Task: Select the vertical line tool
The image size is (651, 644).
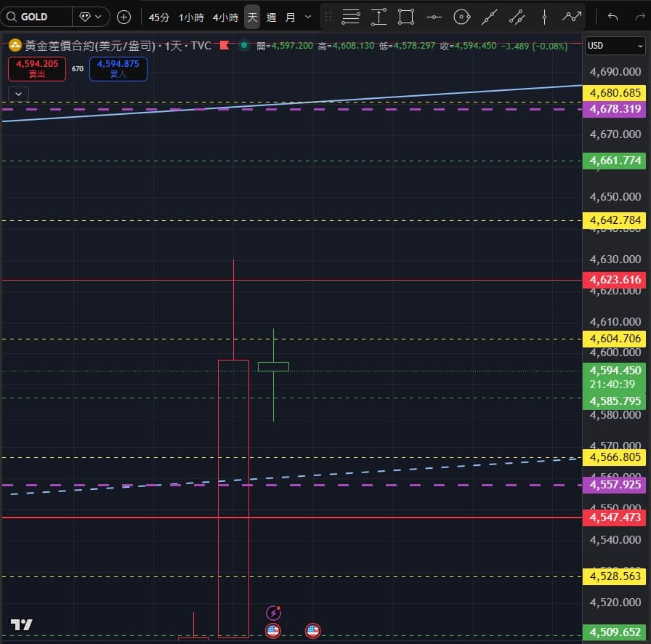Action: click(x=544, y=17)
